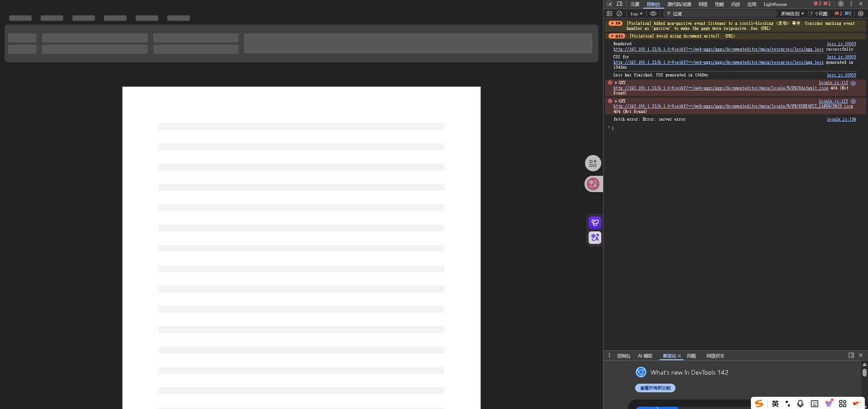Click into the 过滤 console filter field
The image size is (868, 409).
click(723, 14)
